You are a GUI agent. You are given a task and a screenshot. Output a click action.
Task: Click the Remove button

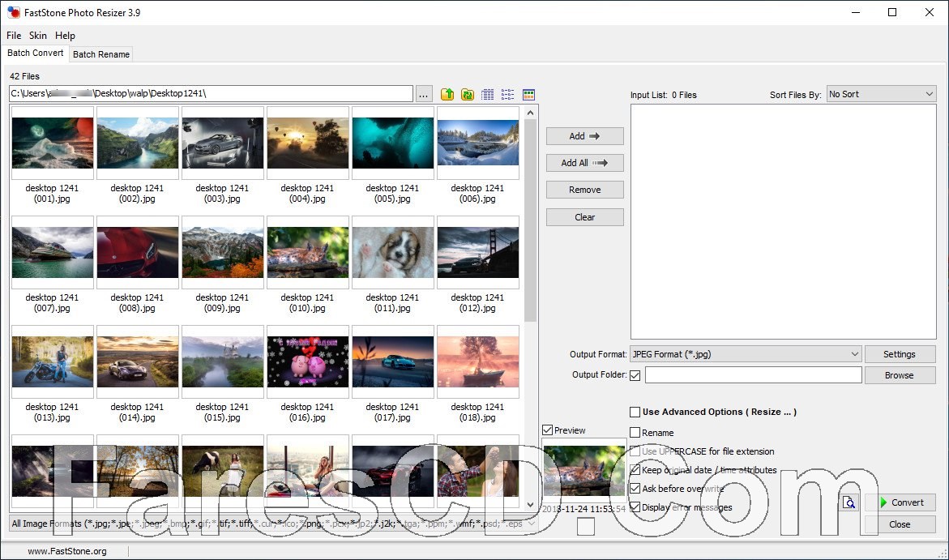pyautogui.click(x=584, y=190)
